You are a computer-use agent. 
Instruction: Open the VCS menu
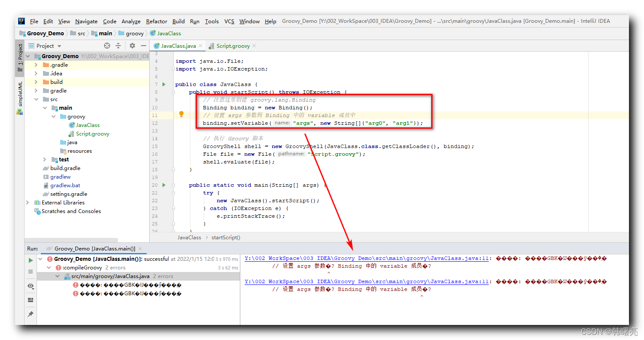[229, 21]
